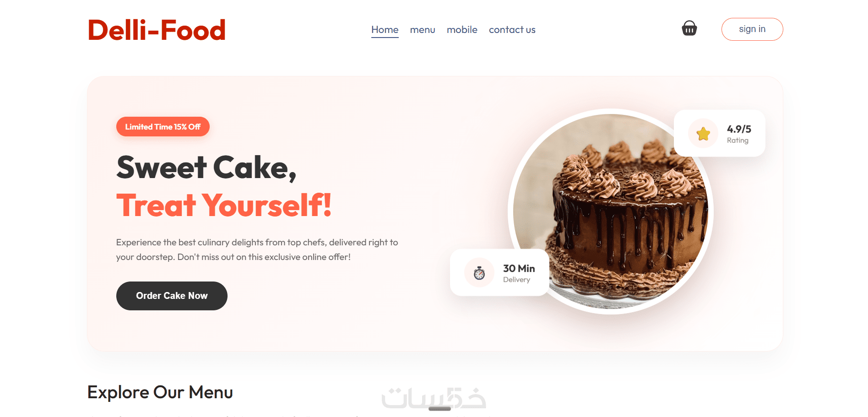868x417 pixels.
Task: Select the mobile nav link
Action: (462, 30)
